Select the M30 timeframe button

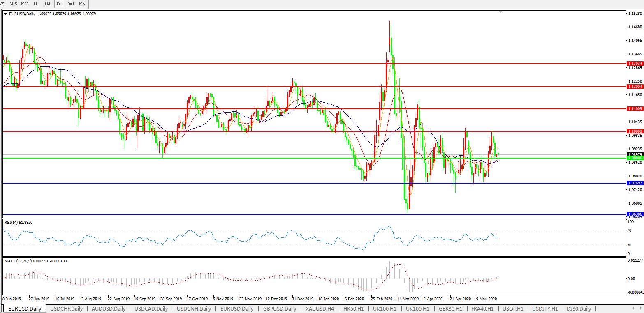(25, 4)
